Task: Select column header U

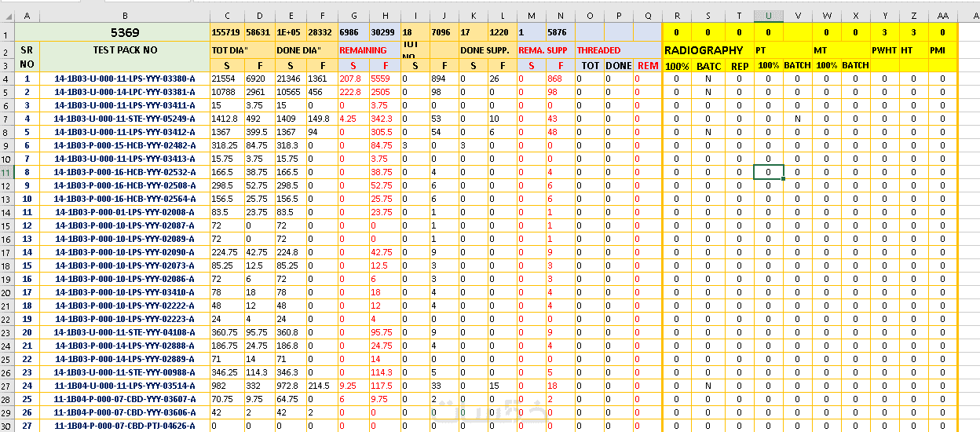Action: (769, 16)
